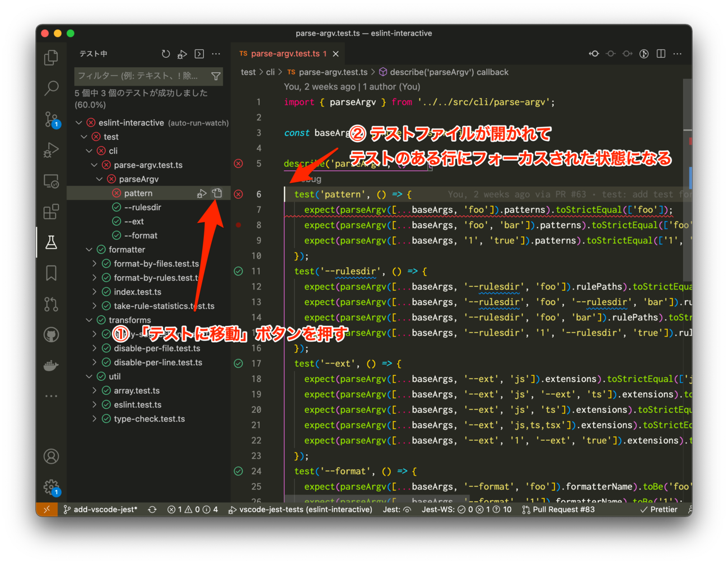Expand index.test.ts node
The image size is (728, 564).
click(x=94, y=292)
